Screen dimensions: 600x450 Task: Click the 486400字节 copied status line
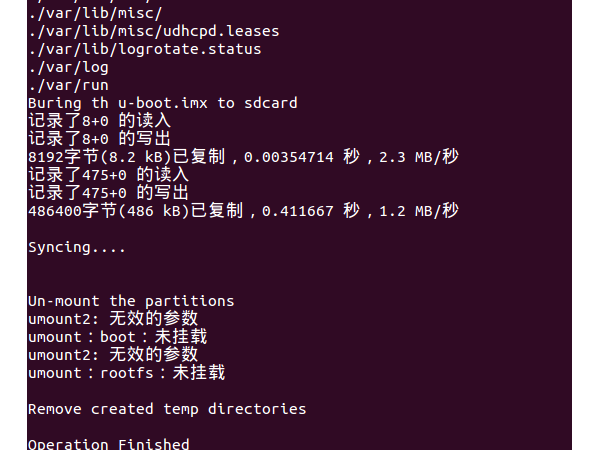click(242, 211)
